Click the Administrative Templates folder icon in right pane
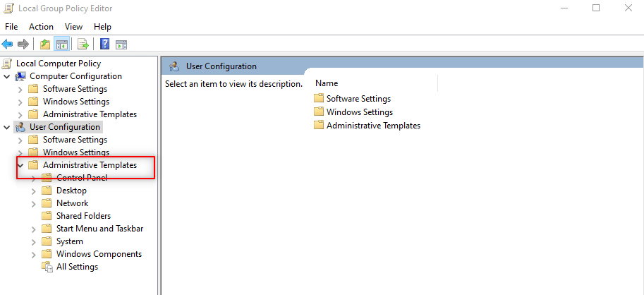This screenshot has height=295, width=644. [x=319, y=126]
